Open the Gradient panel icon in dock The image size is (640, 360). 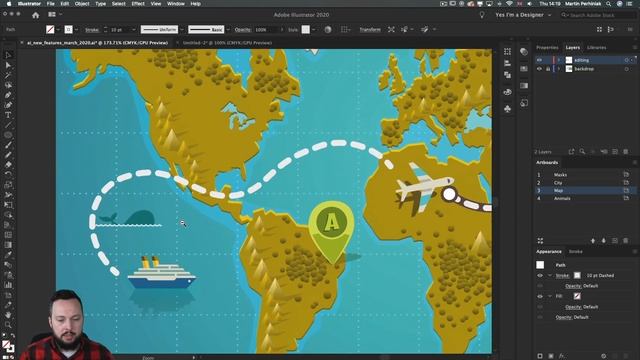[x=524, y=86]
